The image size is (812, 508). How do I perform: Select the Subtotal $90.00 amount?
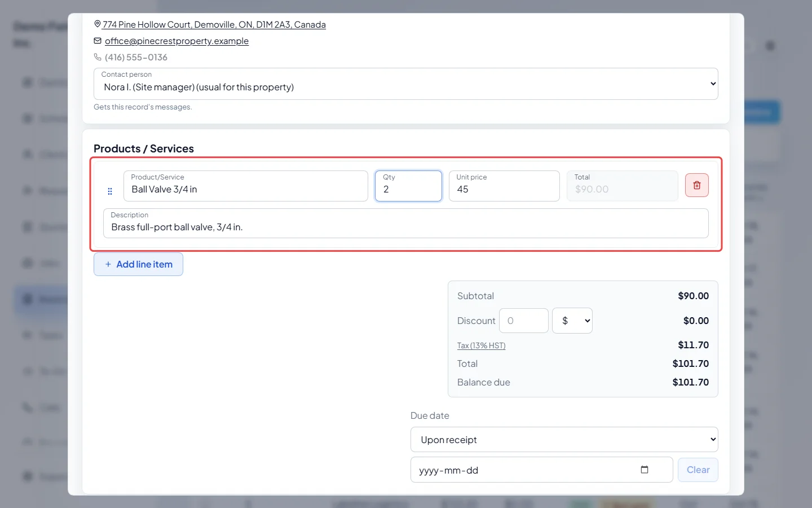click(693, 296)
